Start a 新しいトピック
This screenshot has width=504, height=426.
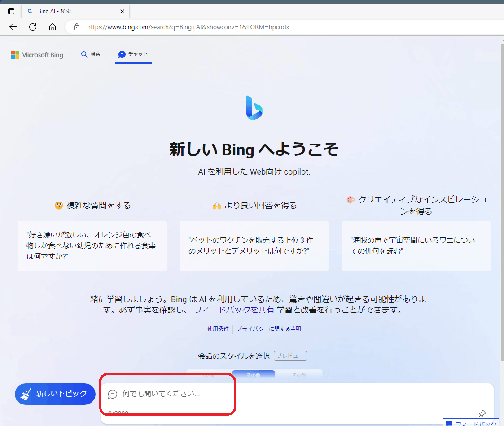pyautogui.click(x=55, y=394)
